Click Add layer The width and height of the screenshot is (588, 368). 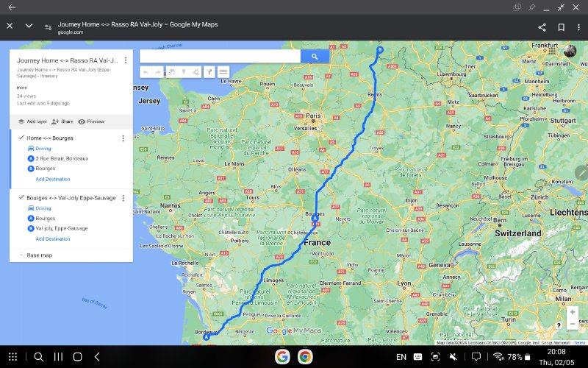32,121
